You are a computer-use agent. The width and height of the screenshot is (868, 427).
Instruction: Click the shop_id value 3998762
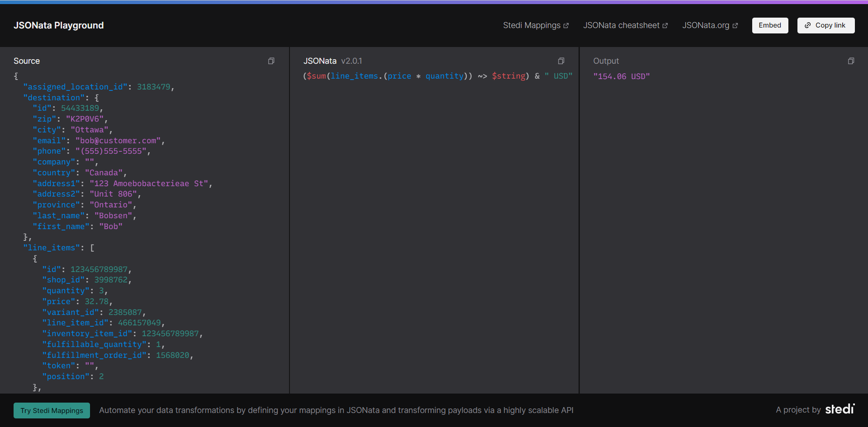tap(111, 280)
